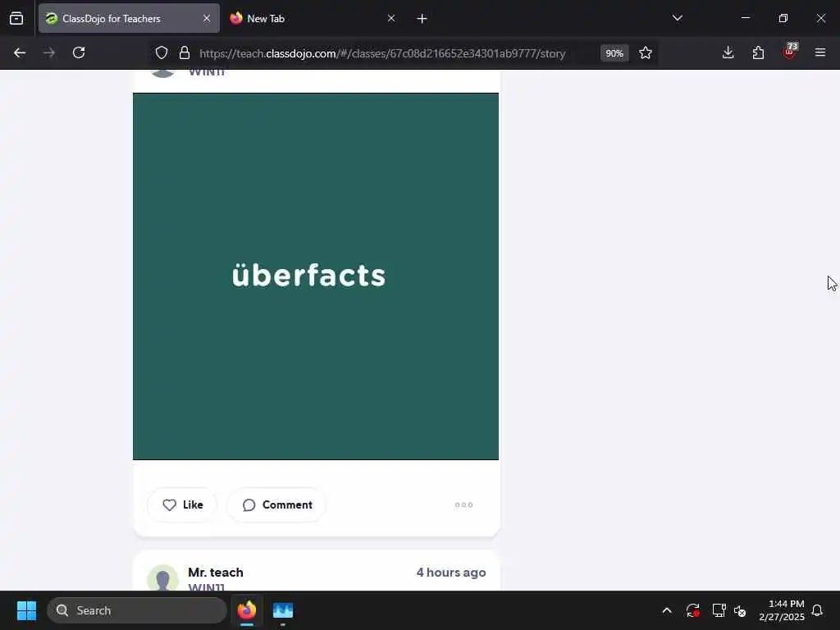
Task: Open Windows notifications bell
Action: pos(818,610)
